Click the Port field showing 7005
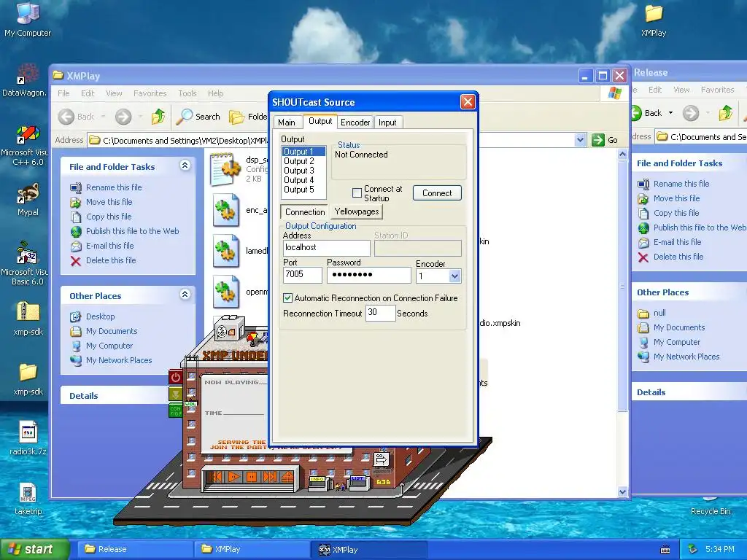The image size is (747, 560). [303, 275]
